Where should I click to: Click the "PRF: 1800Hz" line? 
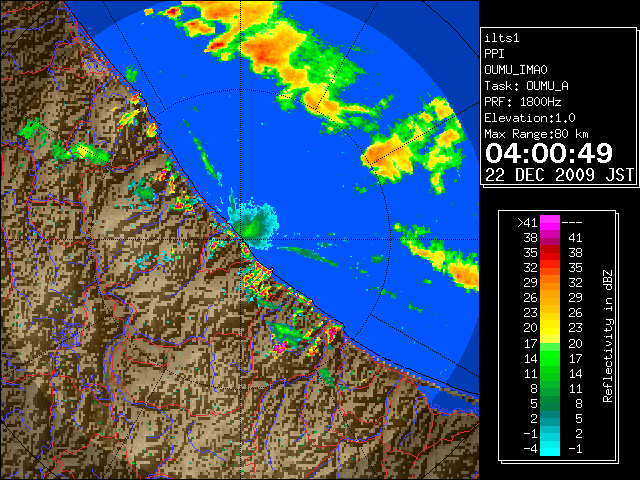[523, 102]
